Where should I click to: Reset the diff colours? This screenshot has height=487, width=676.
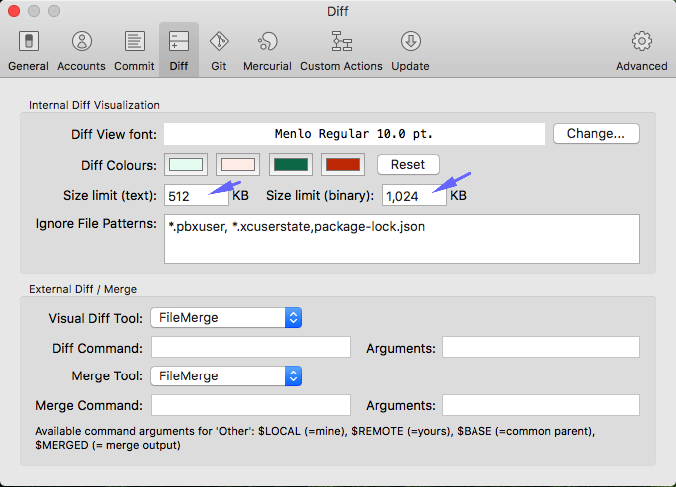[408, 165]
